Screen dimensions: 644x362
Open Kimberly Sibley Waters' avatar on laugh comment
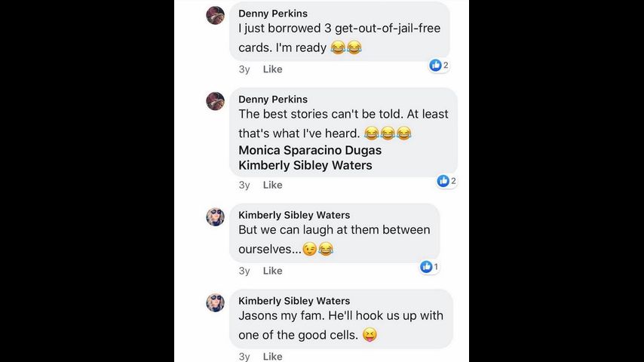pos(216,217)
